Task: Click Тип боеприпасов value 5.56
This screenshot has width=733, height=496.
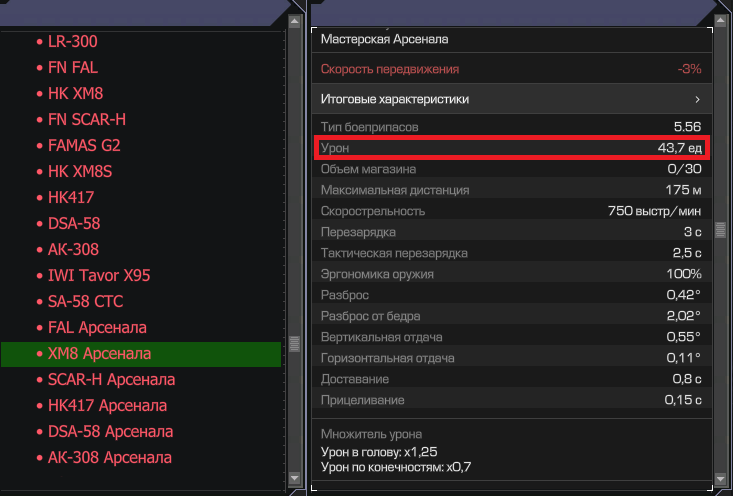Action: [x=687, y=127]
